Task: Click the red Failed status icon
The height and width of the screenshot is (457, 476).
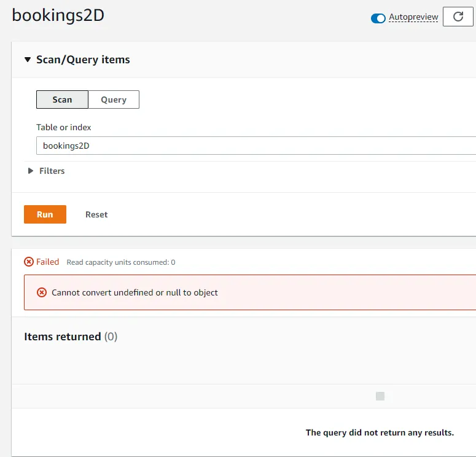Action: tap(29, 262)
